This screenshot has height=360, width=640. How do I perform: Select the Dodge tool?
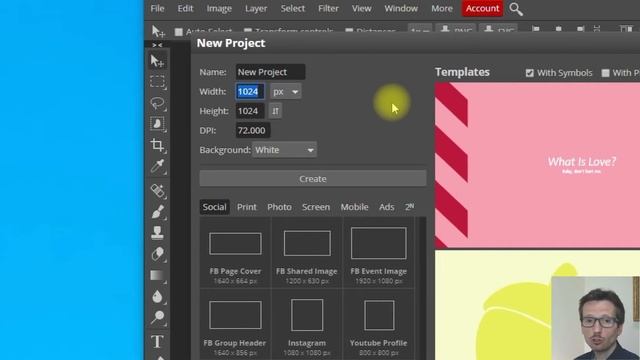157,318
